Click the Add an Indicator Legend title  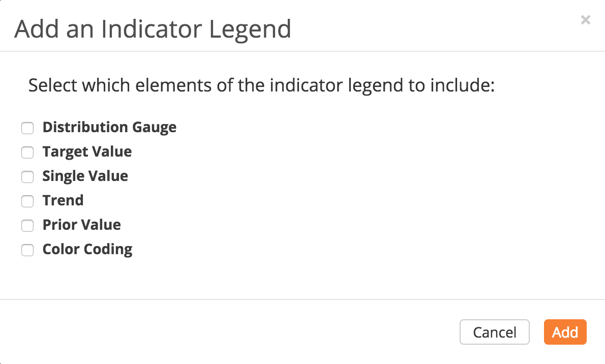[x=153, y=28]
